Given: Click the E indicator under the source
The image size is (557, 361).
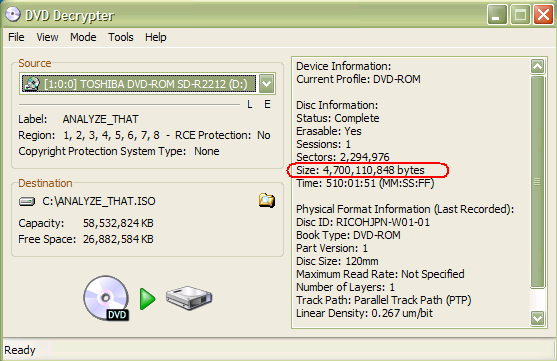Looking at the screenshot, I should point(267,104).
